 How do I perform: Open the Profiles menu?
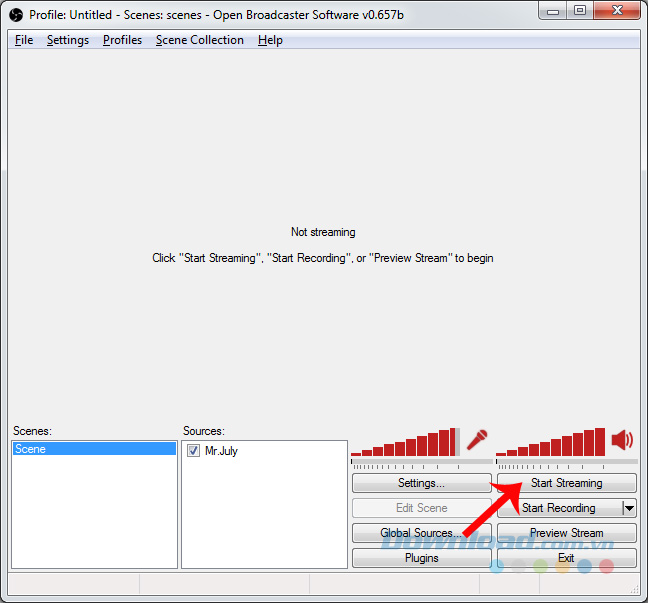click(x=122, y=40)
